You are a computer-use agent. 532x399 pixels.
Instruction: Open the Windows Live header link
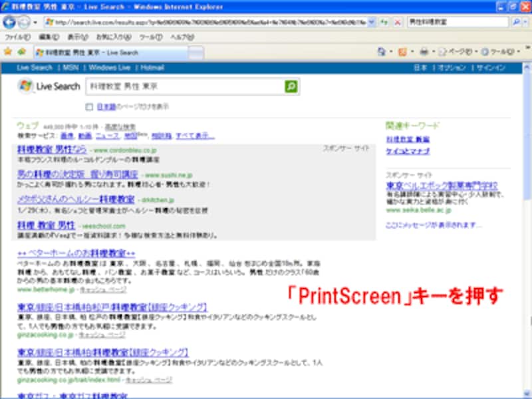(x=110, y=68)
